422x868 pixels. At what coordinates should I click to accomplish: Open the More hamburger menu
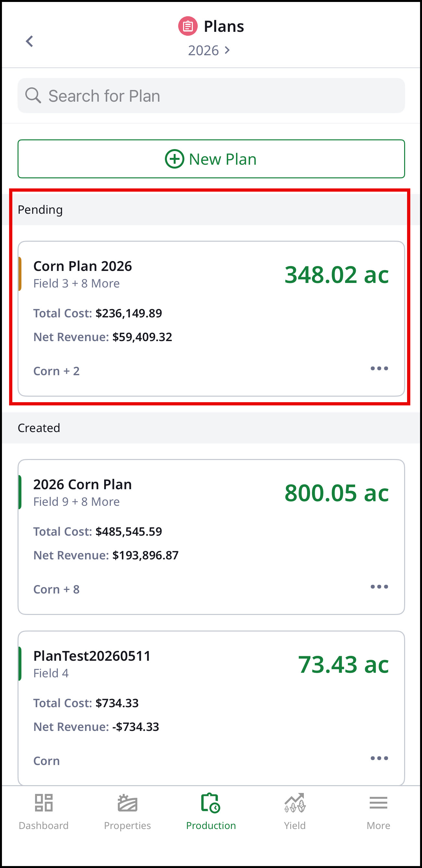click(x=378, y=803)
